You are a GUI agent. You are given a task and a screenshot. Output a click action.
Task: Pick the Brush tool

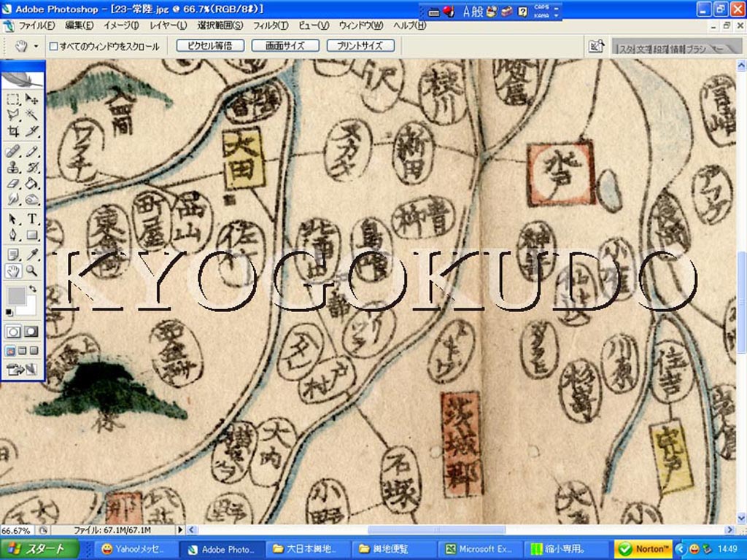[x=31, y=152]
